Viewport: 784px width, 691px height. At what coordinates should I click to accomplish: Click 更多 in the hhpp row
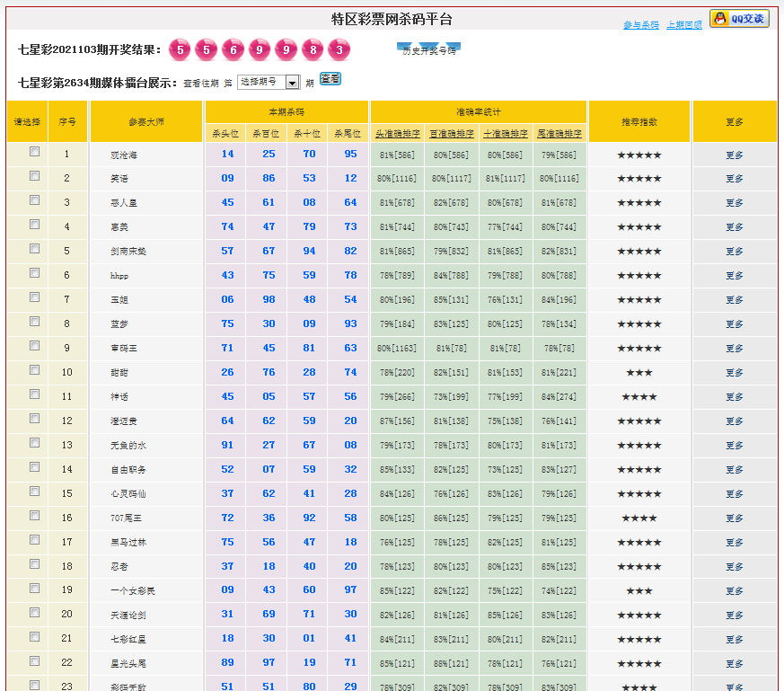734,276
